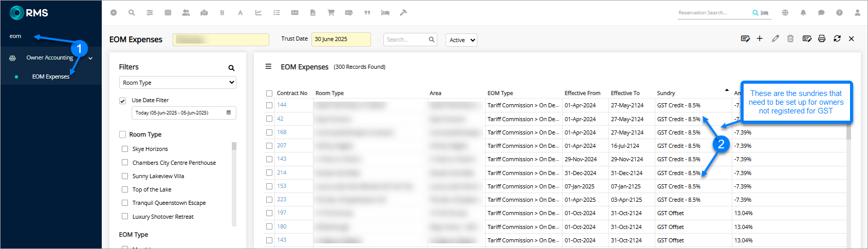Open contract number 207 link
This screenshot has width=868, height=249.
tap(282, 145)
